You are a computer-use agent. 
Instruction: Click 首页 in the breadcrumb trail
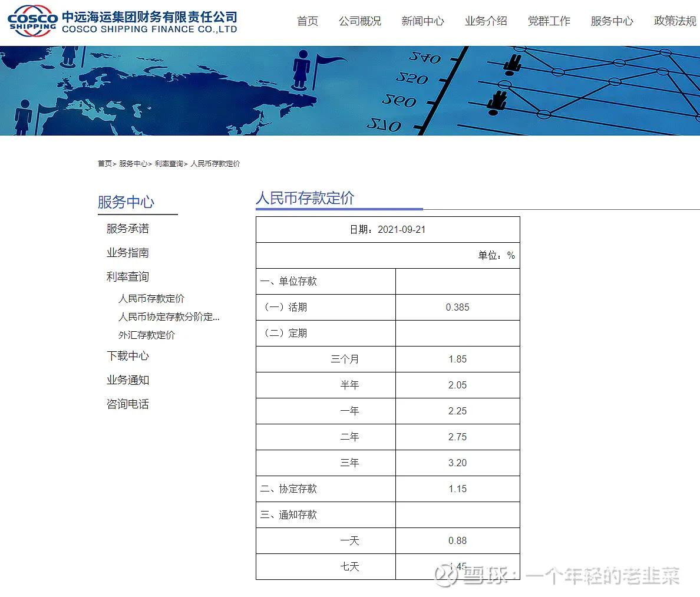(104, 164)
